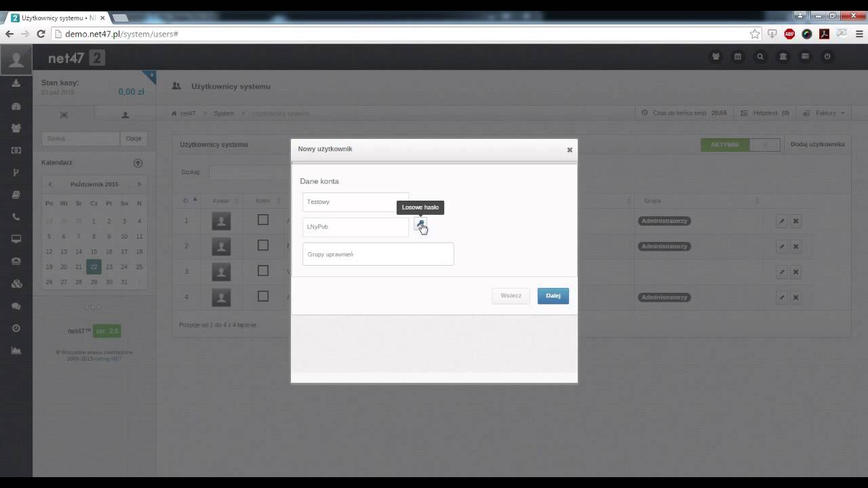Click the Wstecz button
868x488 pixels.
tap(511, 296)
